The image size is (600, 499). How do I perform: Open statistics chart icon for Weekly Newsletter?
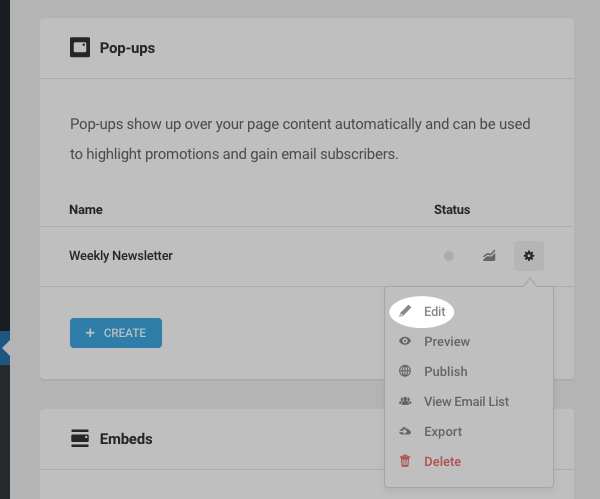(x=489, y=256)
